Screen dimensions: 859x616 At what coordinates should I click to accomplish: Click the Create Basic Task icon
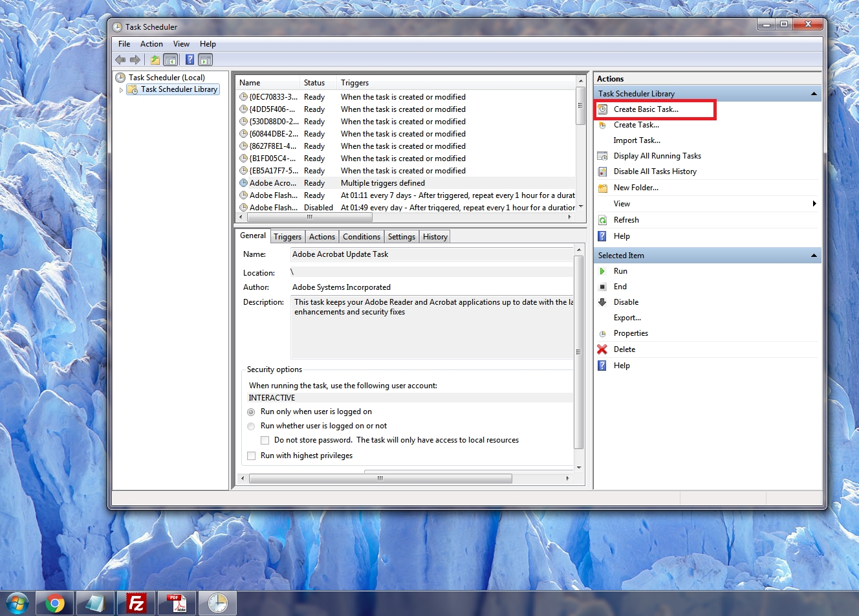tap(602, 109)
